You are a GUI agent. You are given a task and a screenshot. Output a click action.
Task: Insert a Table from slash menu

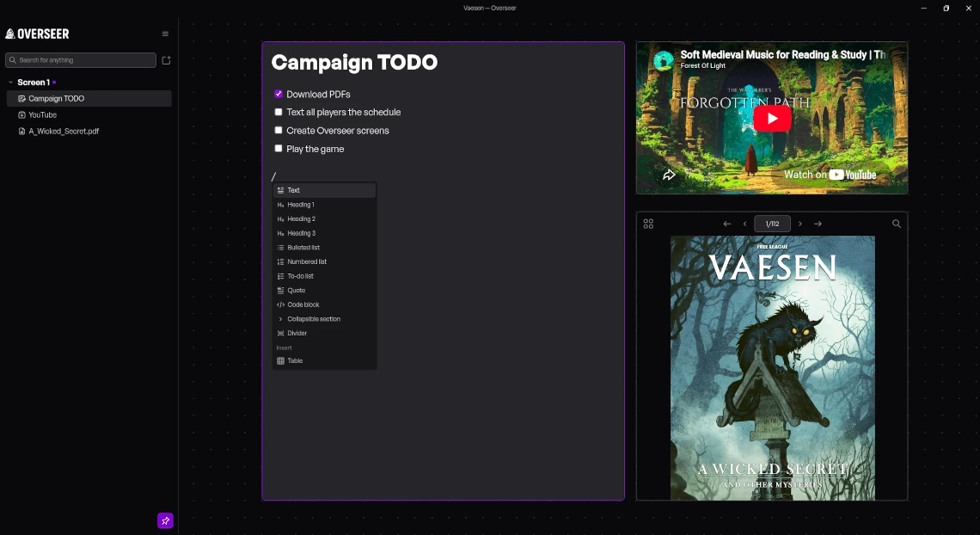point(324,360)
